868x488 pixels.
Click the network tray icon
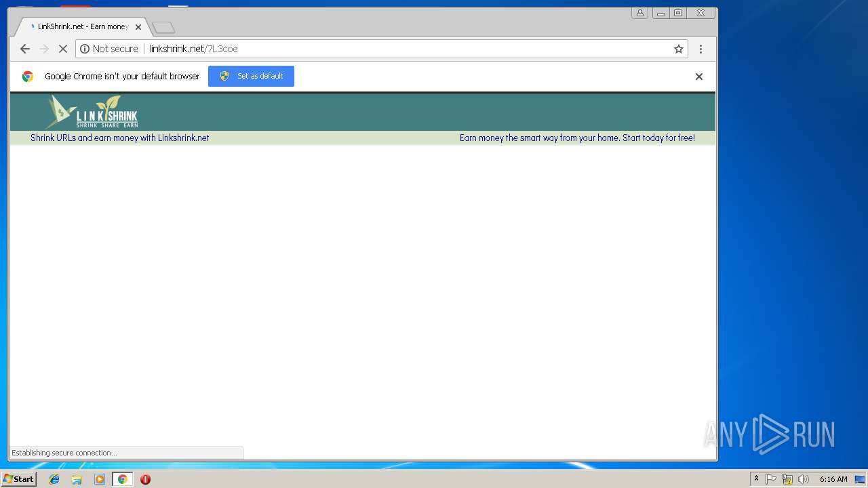pyautogui.click(x=787, y=479)
